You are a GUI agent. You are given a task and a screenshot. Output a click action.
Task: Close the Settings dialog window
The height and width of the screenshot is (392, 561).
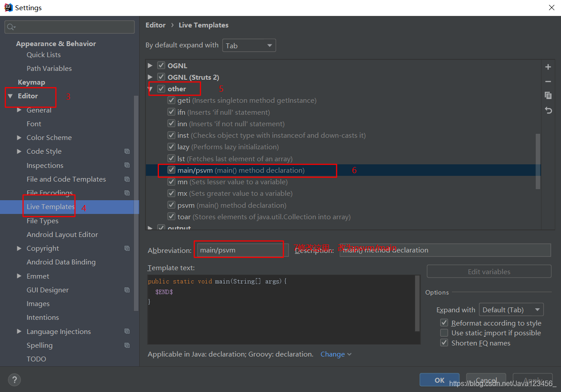coord(551,8)
